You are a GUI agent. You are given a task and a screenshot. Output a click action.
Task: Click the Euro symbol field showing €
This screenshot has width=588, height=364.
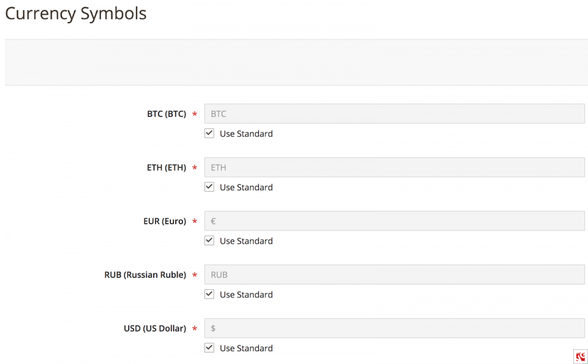click(x=394, y=221)
